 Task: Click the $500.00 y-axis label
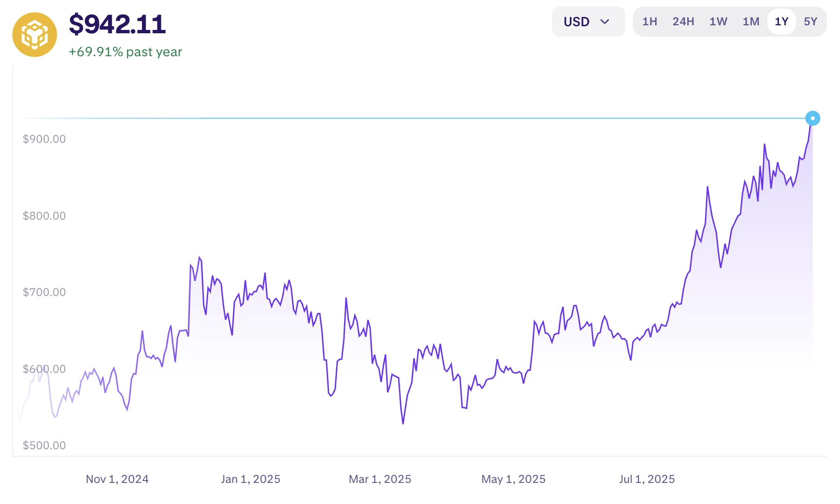(x=44, y=445)
